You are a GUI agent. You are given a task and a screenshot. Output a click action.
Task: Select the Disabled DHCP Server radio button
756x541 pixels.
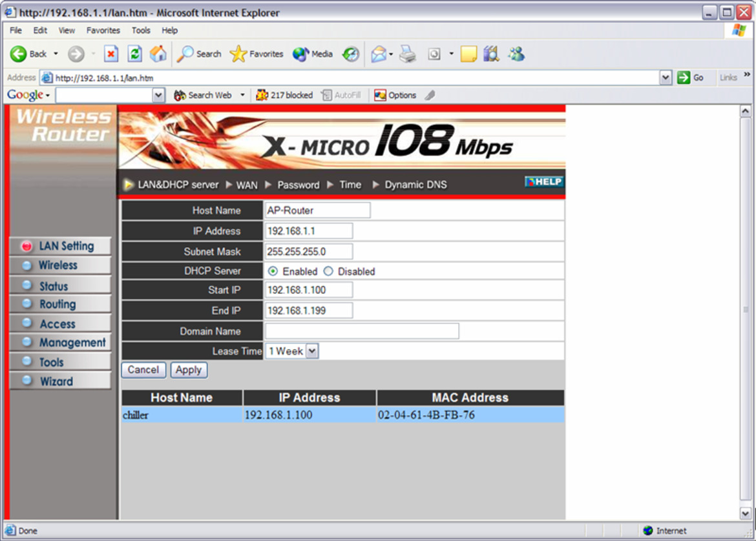pos(328,271)
